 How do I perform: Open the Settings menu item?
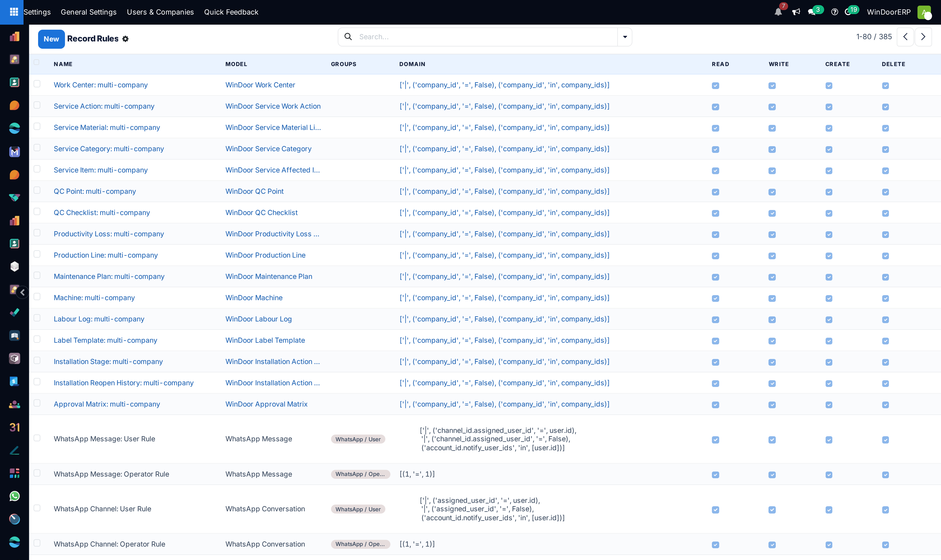[37, 12]
